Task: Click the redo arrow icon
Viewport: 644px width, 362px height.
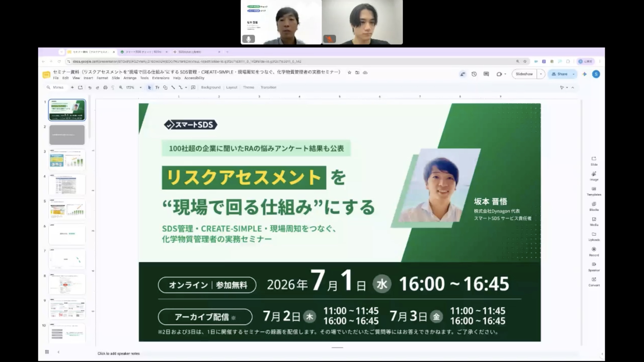Action: [x=98, y=87]
